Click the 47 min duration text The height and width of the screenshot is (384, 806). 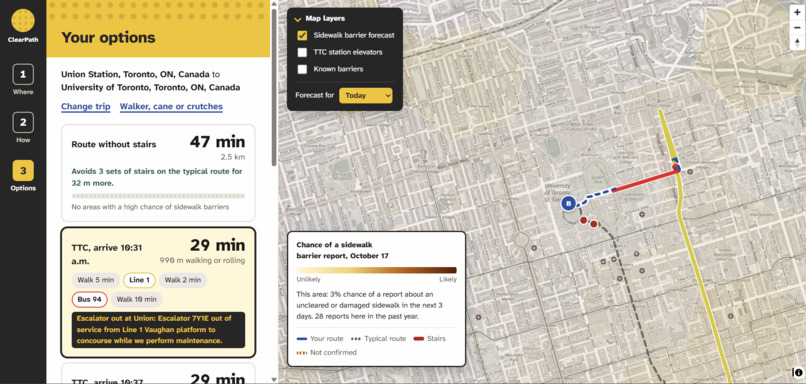(217, 142)
